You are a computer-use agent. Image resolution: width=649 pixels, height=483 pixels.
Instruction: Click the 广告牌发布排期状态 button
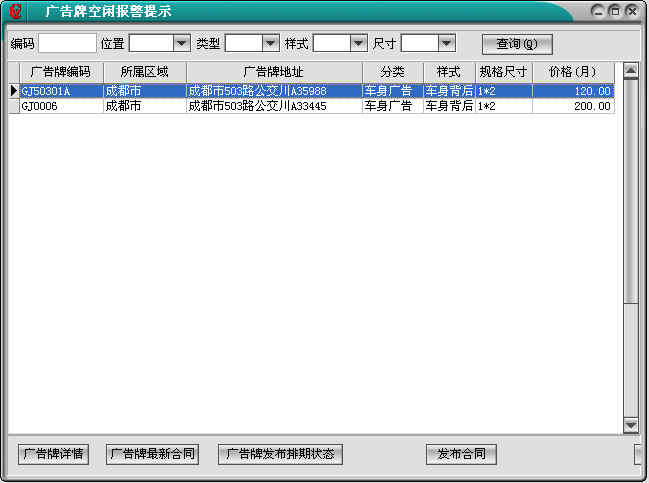[x=280, y=454]
